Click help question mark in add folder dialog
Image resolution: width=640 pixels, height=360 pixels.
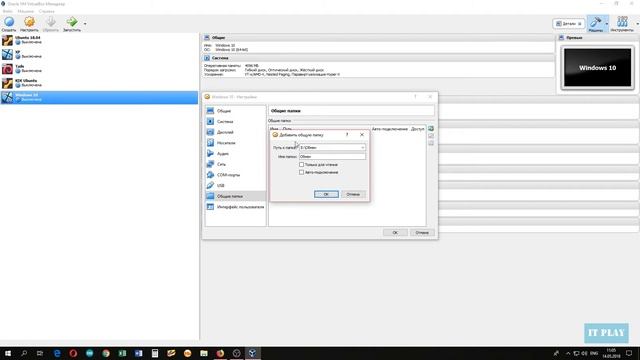[347, 134]
